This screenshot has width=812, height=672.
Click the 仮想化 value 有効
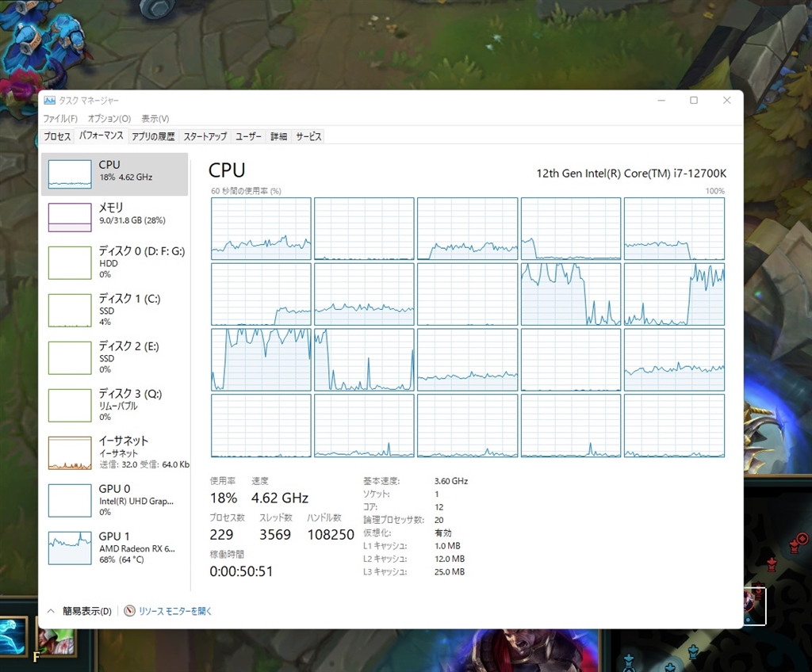click(x=443, y=533)
